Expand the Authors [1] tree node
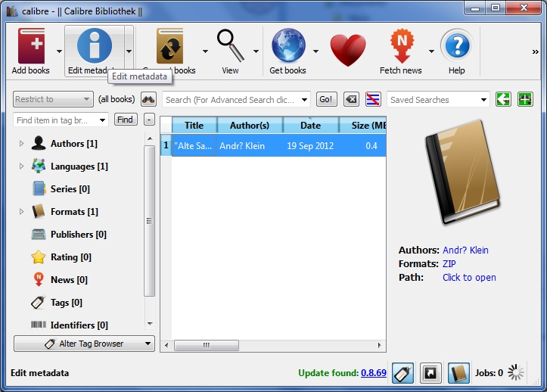547x392 pixels. pos(21,144)
